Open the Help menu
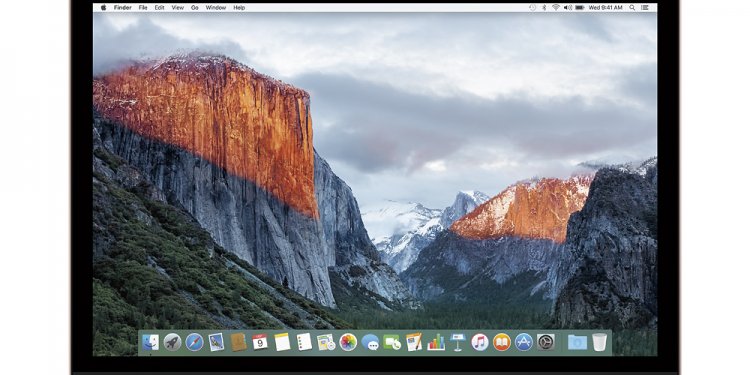Viewport: 750px width, 375px height. (239, 8)
